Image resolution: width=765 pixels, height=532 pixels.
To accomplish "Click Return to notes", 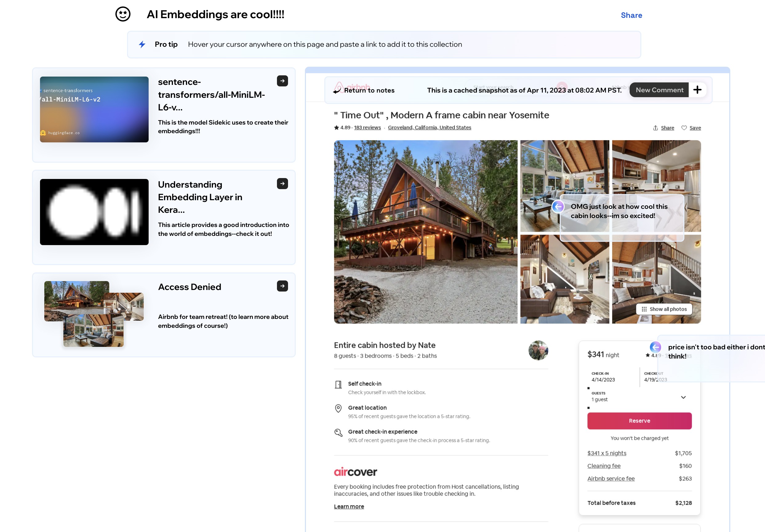I will coord(369,90).
